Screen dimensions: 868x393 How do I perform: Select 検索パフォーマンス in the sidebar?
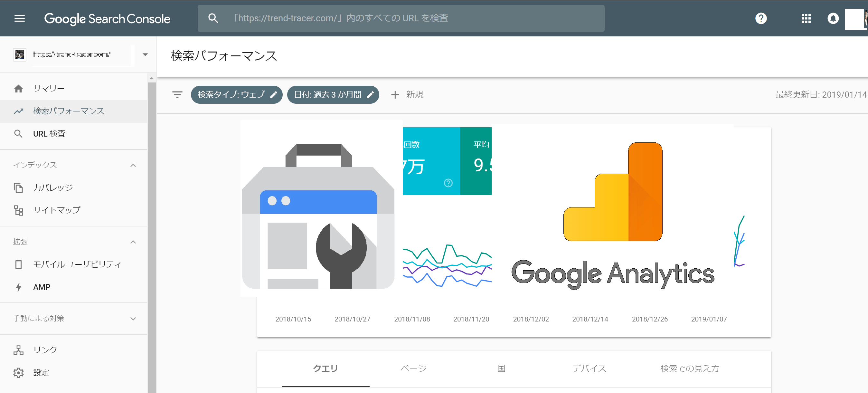pos(73,111)
